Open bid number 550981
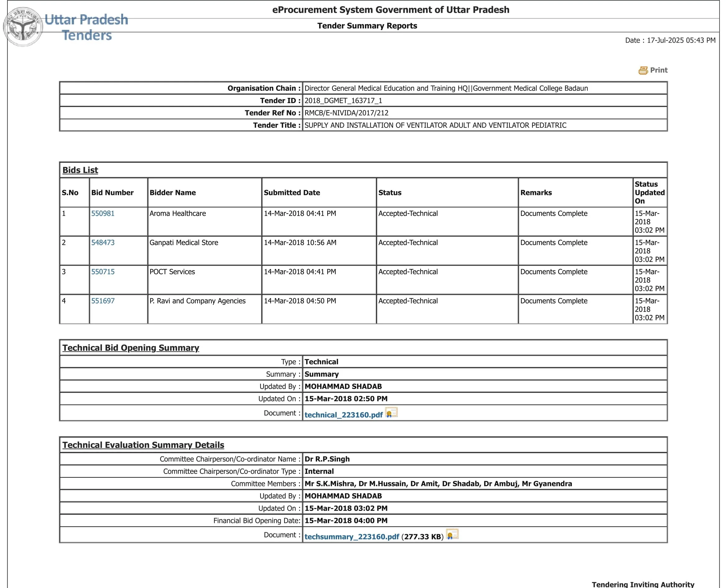Screen dimensions: 727x588 pos(103,213)
